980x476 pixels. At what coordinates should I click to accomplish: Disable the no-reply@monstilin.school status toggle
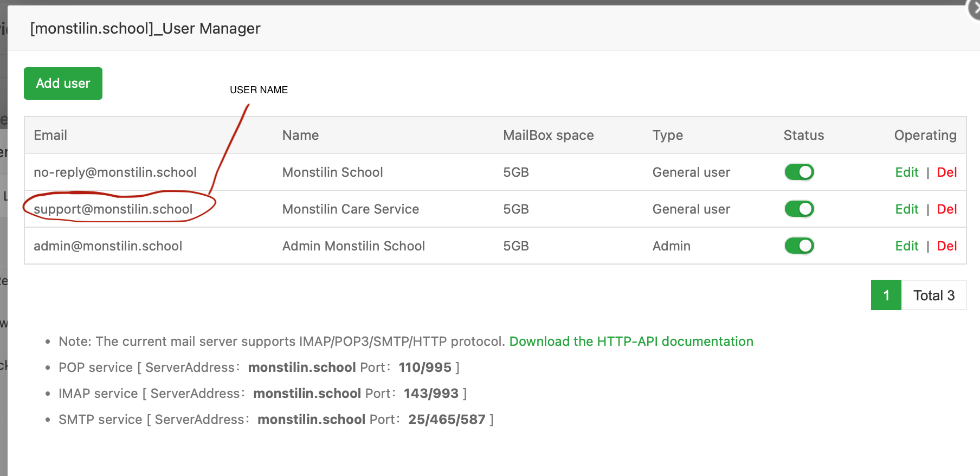click(799, 172)
